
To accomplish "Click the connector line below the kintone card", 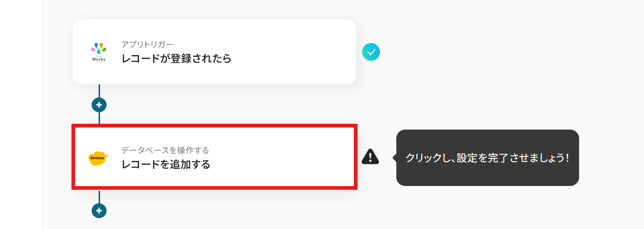I will tap(99, 196).
